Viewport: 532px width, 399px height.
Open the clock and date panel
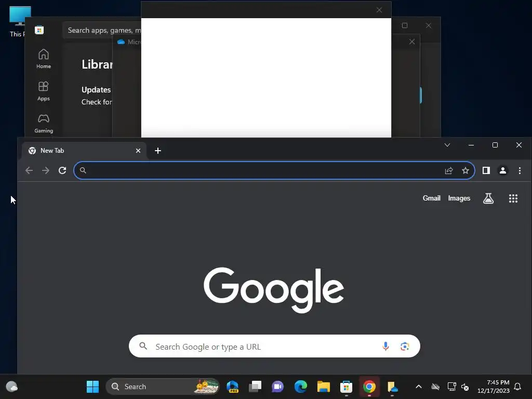point(494,387)
